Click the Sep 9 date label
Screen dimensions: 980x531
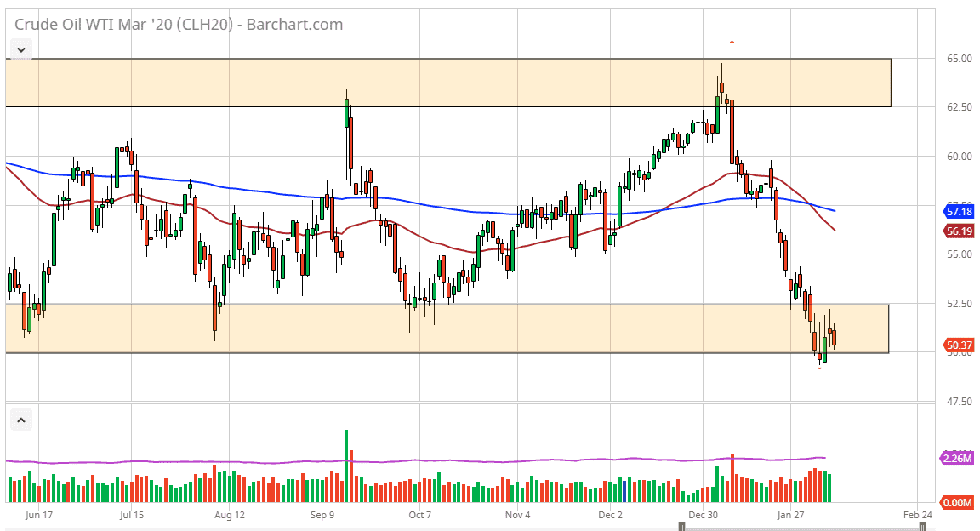(x=322, y=516)
